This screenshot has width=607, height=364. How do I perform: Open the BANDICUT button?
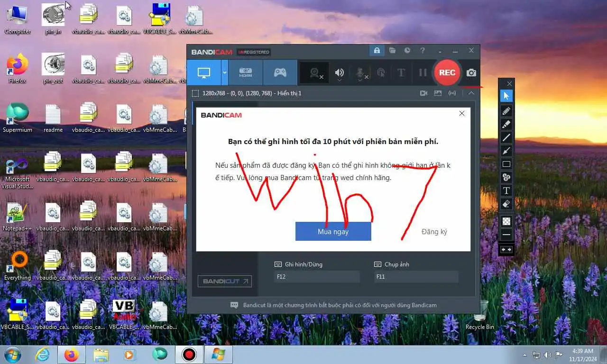pos(225,281)
